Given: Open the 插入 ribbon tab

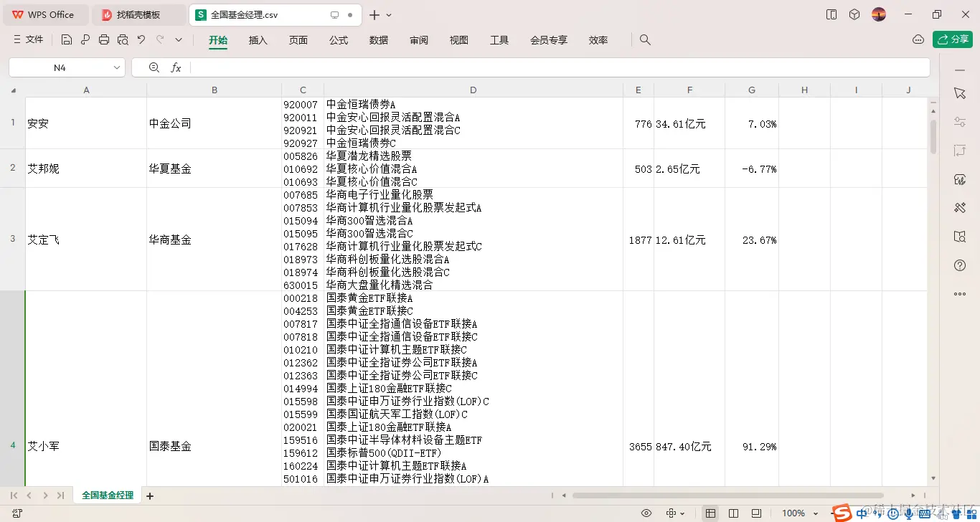Looking at the screenshot, I should pyautogui.click(x=258, y=40).
